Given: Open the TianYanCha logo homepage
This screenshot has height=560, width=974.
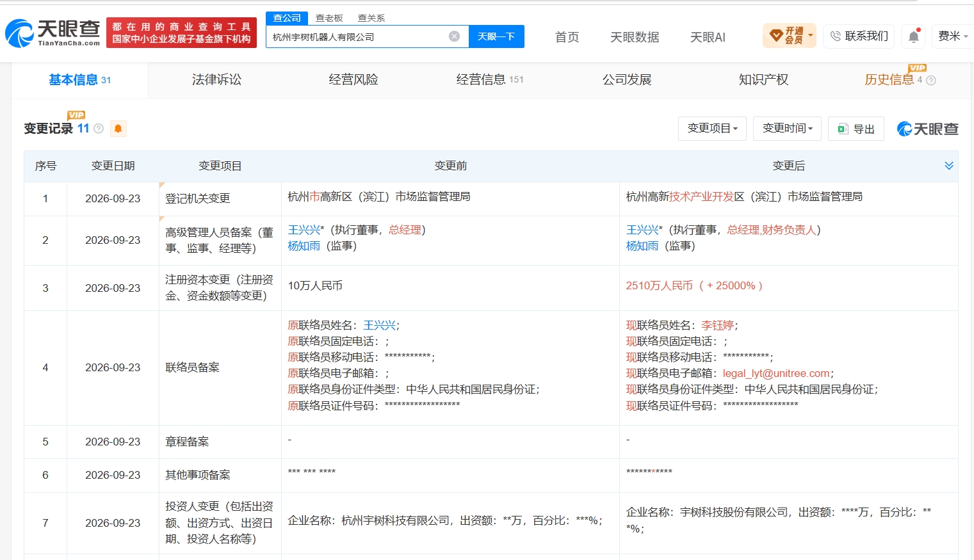Looking at the screenshot, I should tap(53, 33).
